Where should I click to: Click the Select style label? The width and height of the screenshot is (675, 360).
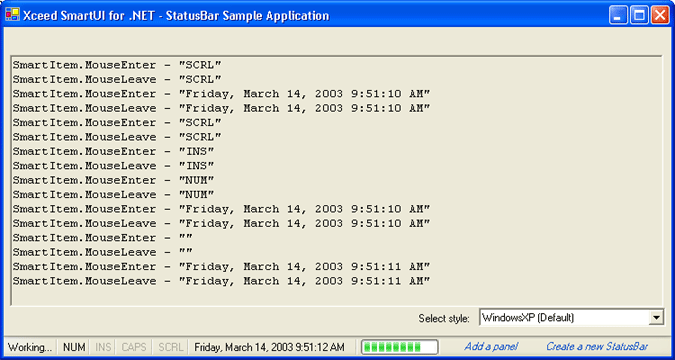click(444, 319)
